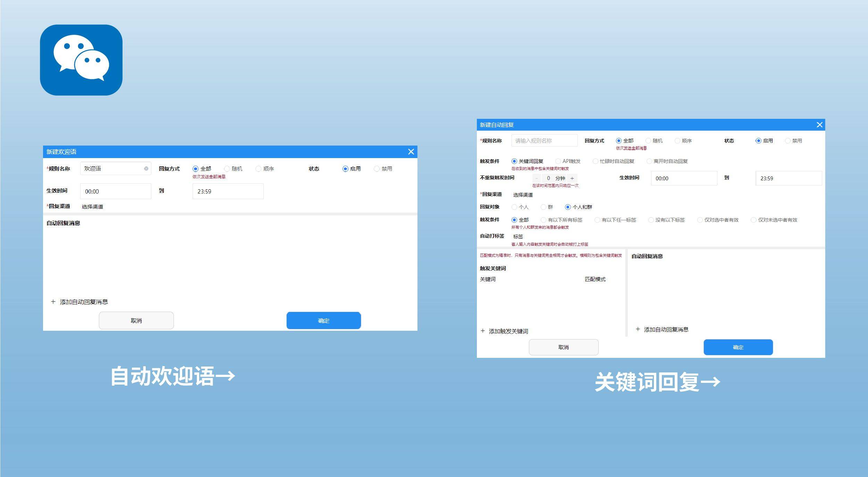Open 选择渠道 in 新建欢迎语 dialog
The height and width of the screenshot is (477, 868).
point(92,207)
